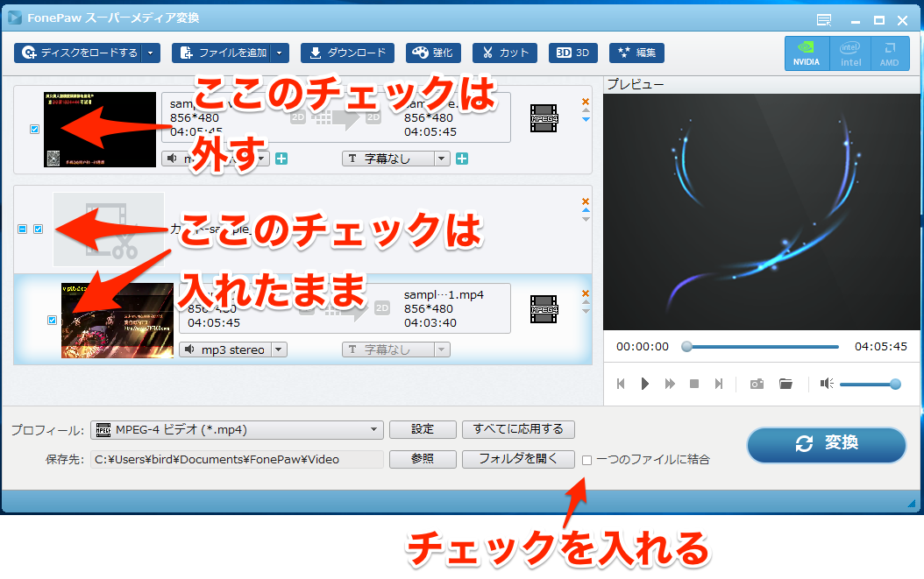Click the 参照 browse button

click(423, 459)
